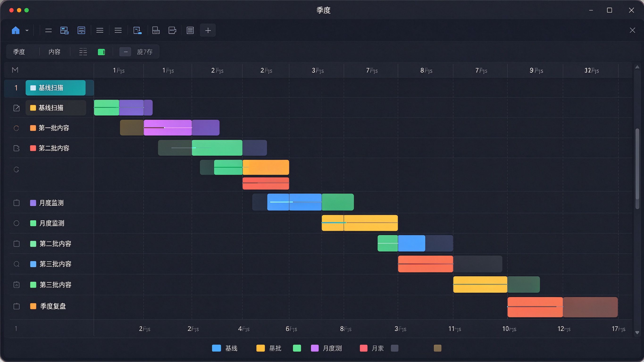Click the down arrow of vertical scrollbar
The image size is (644, 362).
point(637,333)
